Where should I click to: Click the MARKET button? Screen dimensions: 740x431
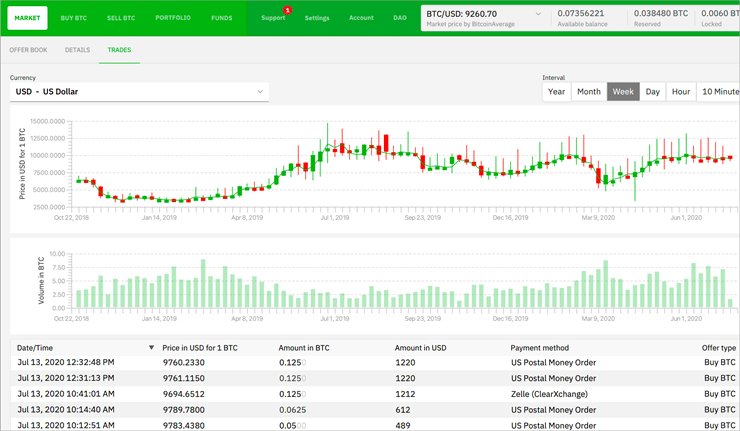27,18
